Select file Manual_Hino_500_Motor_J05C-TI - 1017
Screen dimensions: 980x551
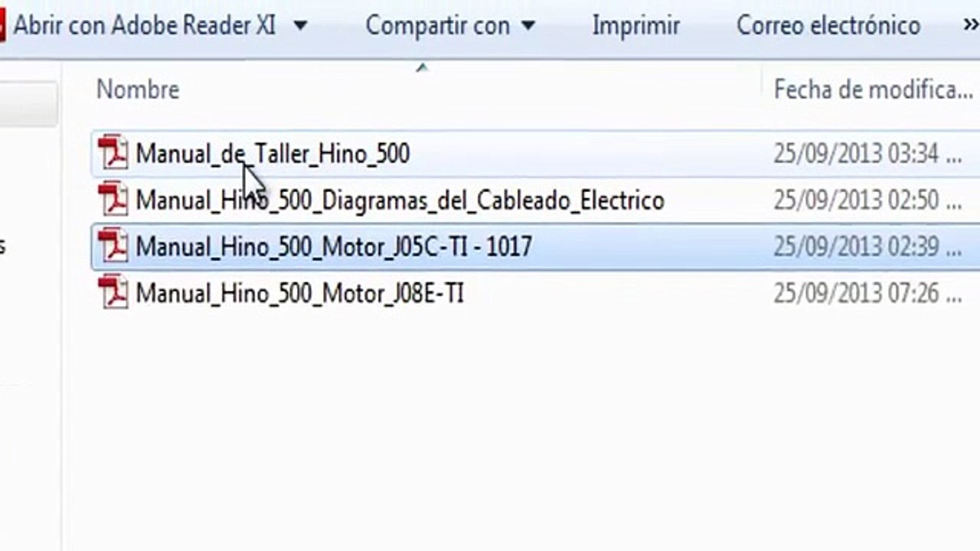pyautogui.click(x=334, y=246)
